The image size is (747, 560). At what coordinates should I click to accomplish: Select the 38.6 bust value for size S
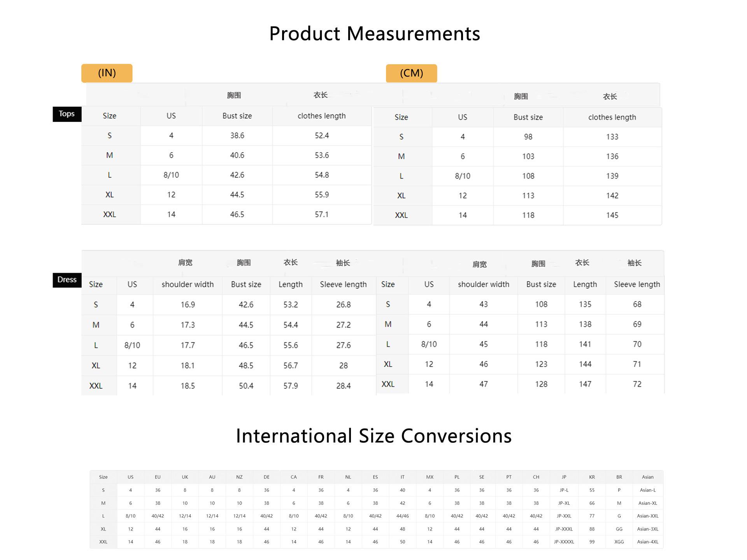click(x=237, y=135)
